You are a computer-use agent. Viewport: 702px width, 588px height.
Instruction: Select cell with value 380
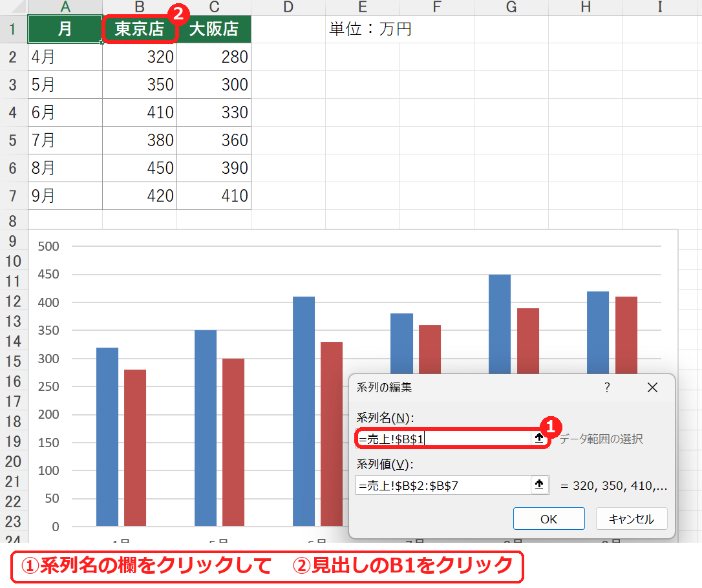coord(140,140)
